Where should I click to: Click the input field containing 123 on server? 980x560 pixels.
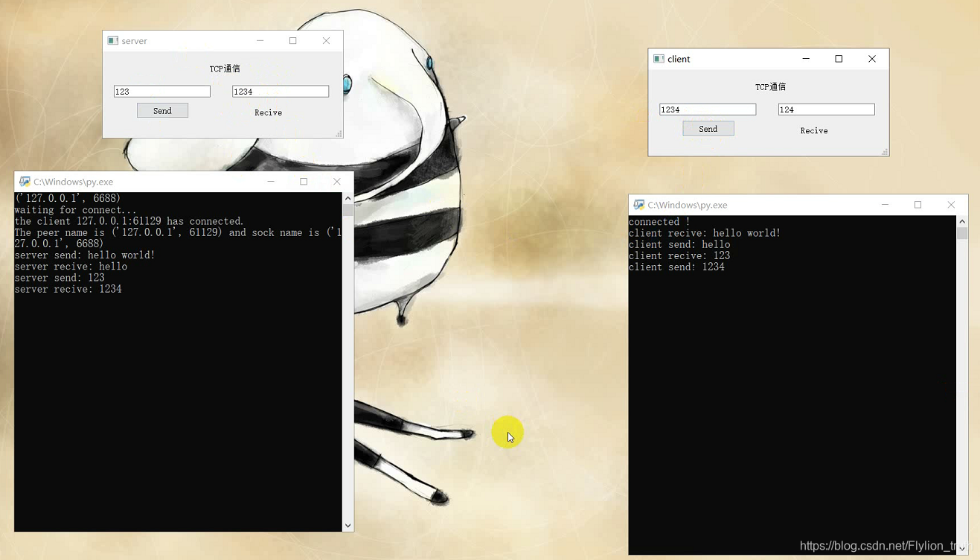[x=161, y=91]
